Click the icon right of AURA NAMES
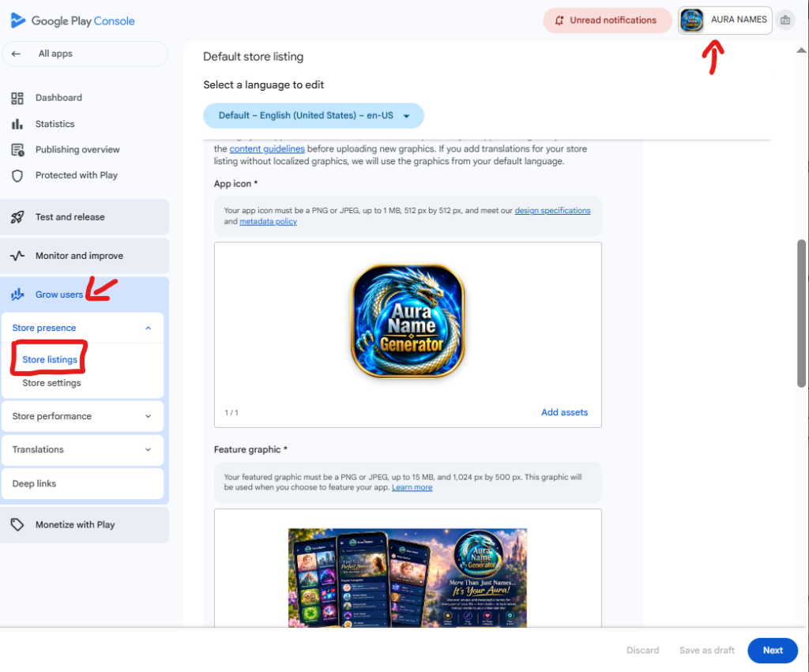Viewport: 809px width, 672px height. [785, 21]
